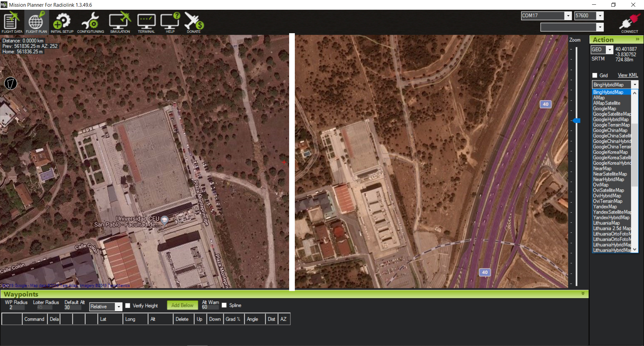
Task: Open the Terminal screen
Action: [146, 22]
